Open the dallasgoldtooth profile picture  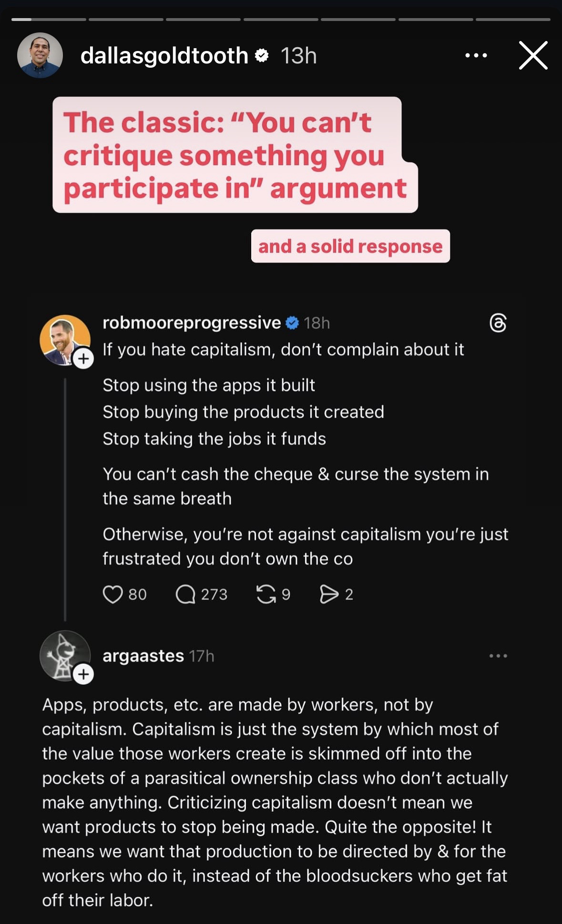pyautogui.click(x=40, y=55)
